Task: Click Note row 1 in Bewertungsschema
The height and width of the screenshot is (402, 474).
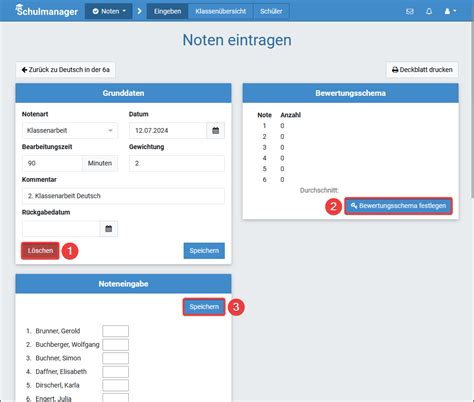Action: (273, 126)
